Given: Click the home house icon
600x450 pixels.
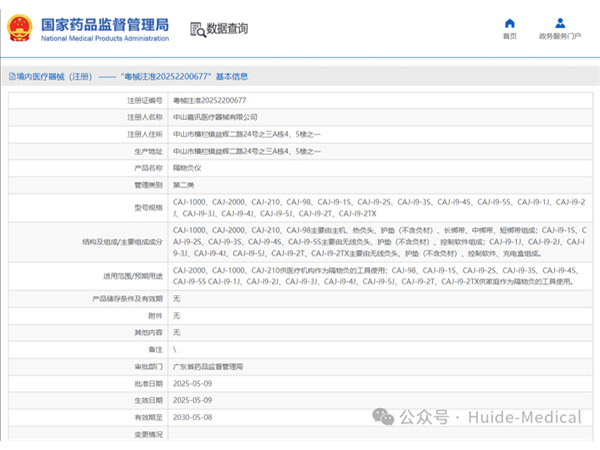Looking at the screenshot, I should click(510, 23).
